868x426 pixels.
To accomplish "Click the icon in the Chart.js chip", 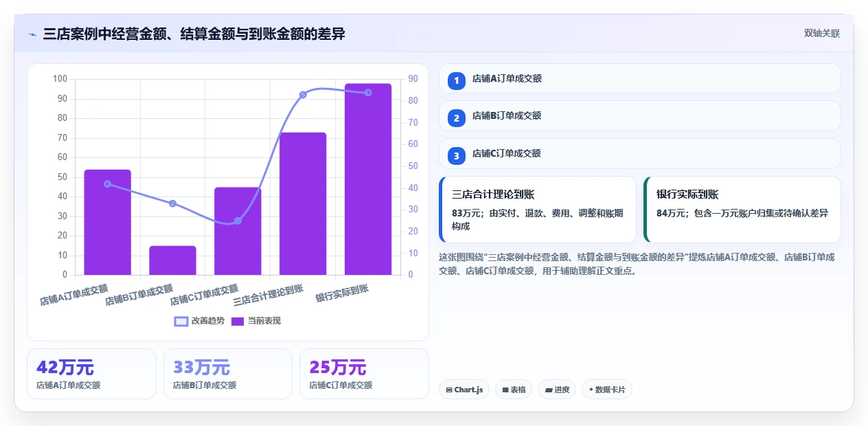I will tap(449, 390).
